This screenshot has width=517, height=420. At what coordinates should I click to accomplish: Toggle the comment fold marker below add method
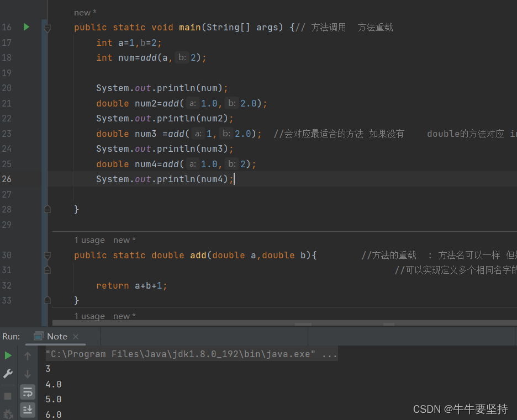(x=48, y=270)
